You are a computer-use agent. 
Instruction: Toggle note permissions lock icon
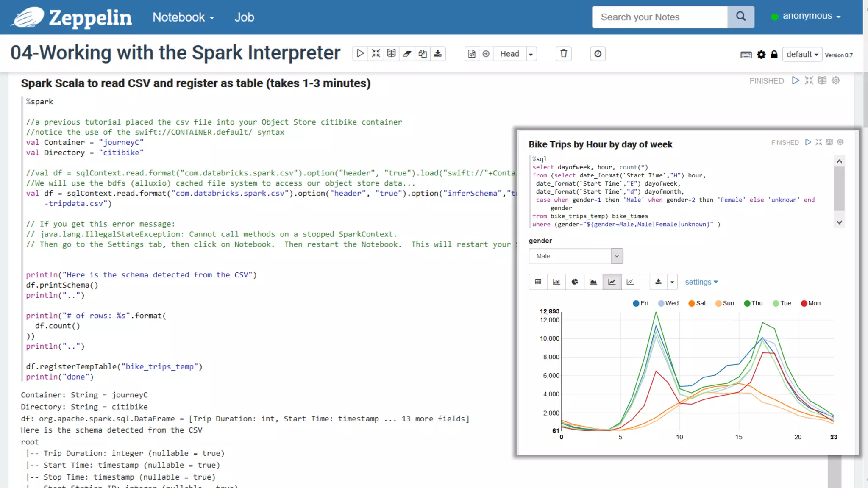coord(774,55)
